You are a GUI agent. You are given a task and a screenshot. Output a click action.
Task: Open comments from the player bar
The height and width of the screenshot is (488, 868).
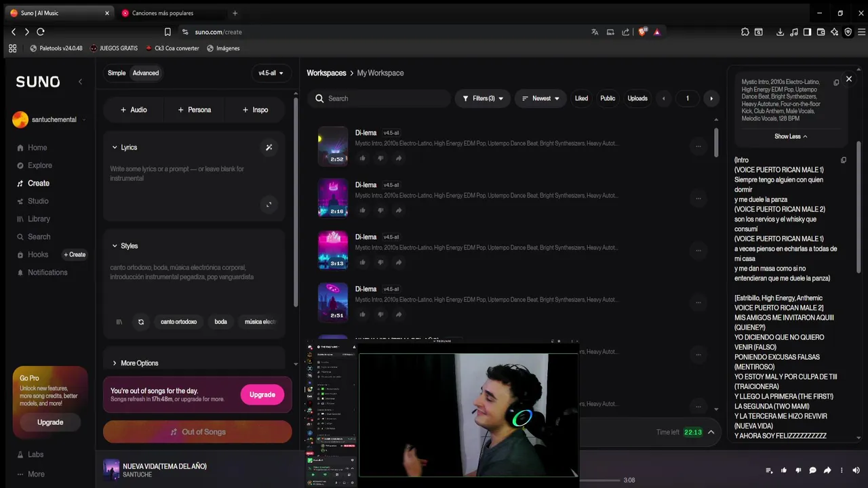[x=812, y=470]
